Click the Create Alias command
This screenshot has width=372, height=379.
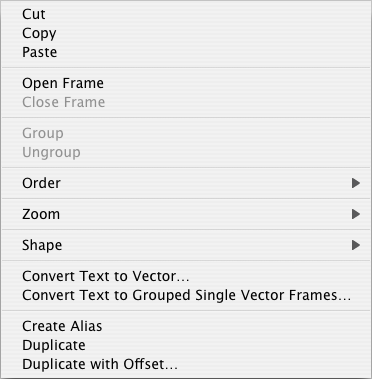coord(186,326)
